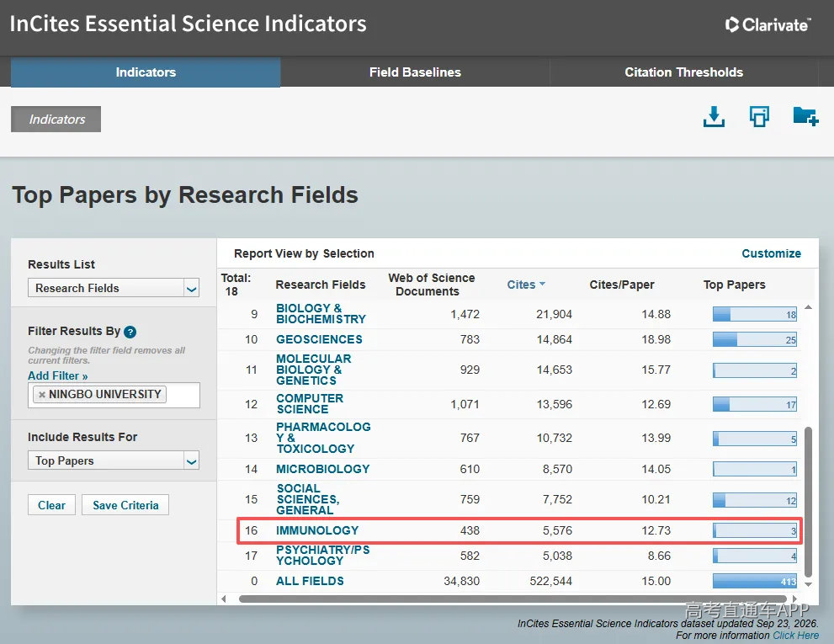Click the Research Fields column header
Image resolution: width=834 pixels, height=644 pixels.
point(320,285)
